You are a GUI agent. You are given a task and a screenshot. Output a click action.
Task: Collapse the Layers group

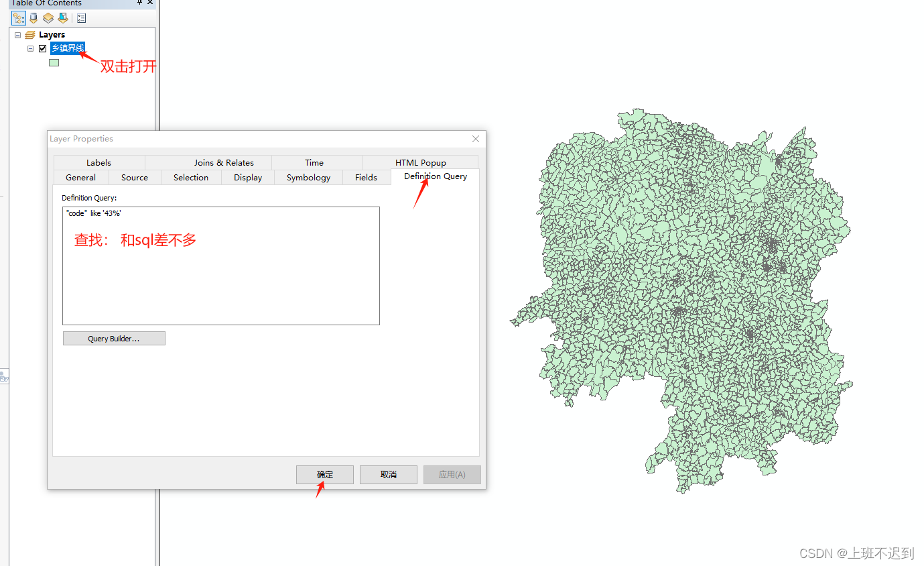coord(18,34)
